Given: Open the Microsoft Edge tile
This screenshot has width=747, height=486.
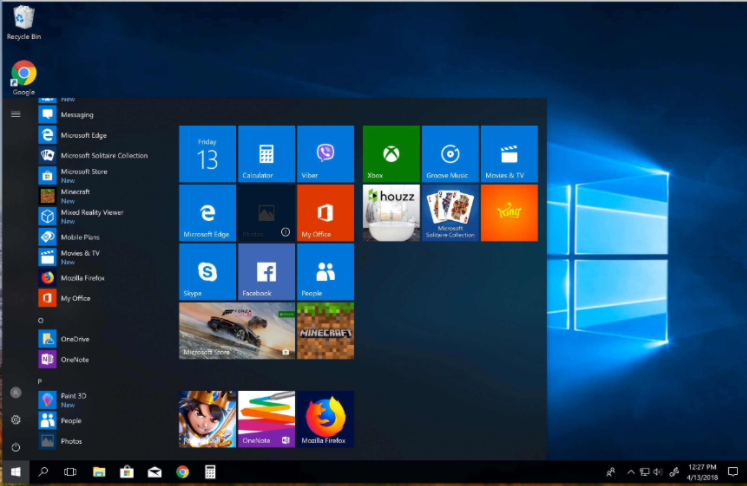Looking at the screenshot, I should point(207,213).
